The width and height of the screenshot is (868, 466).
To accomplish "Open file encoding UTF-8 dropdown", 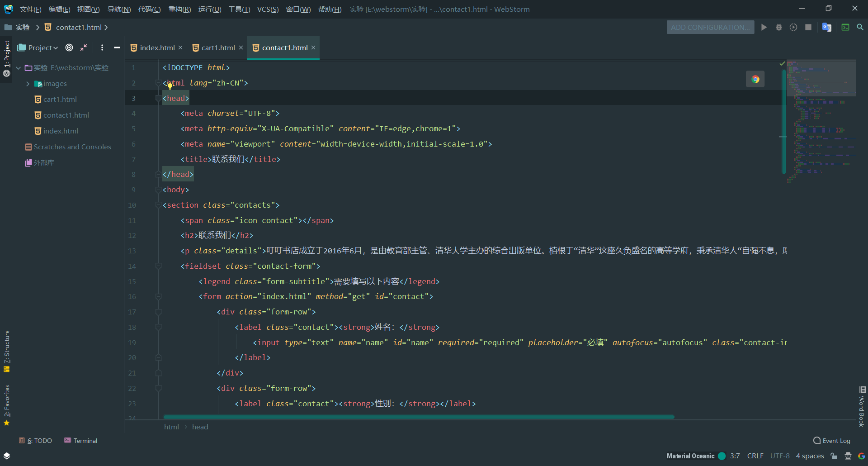I will pos(780,456).
